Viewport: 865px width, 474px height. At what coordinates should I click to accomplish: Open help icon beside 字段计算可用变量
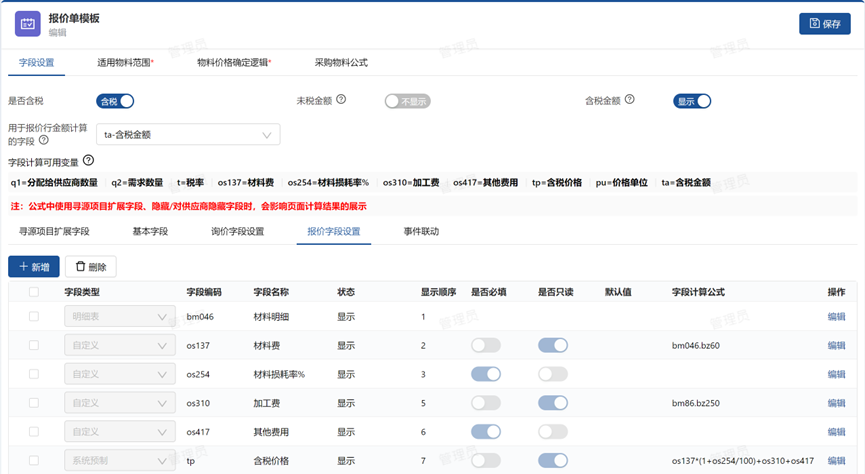[88, 161]
